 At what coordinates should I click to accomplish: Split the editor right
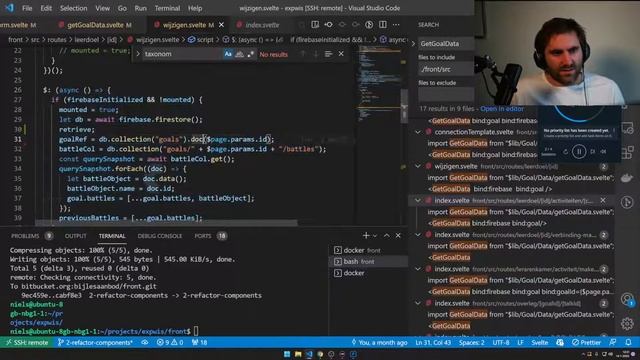tap(382, 24)
